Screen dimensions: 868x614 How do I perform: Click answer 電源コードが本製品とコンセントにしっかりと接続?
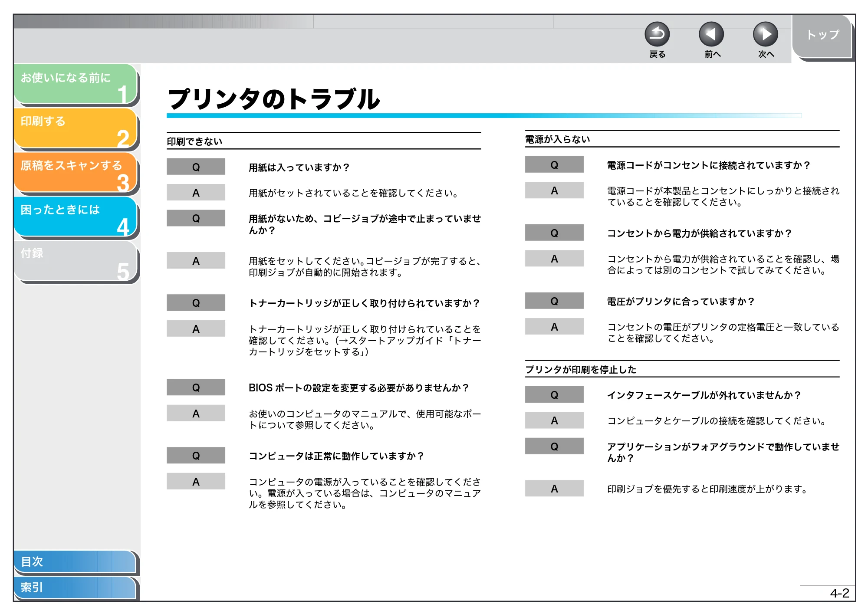tap(723, 197)
